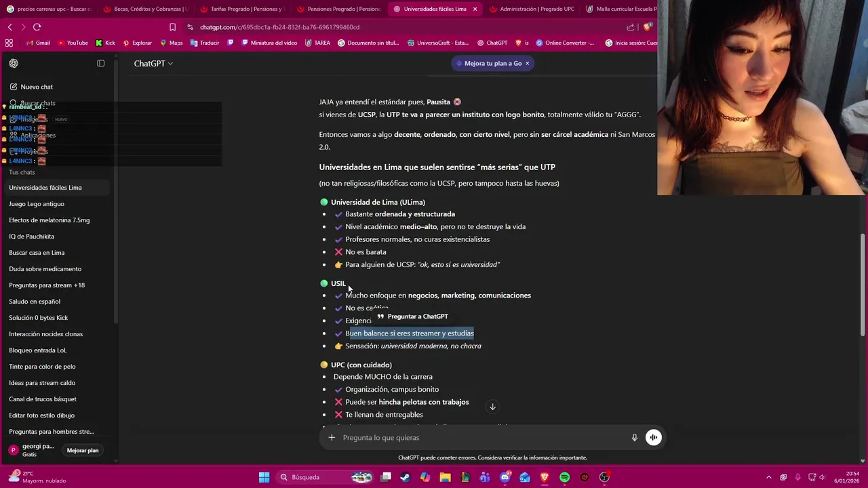The image size is (868, 488).
Task: Close the Universidades fáciles Lima tab
Action: tap(475, 9)
